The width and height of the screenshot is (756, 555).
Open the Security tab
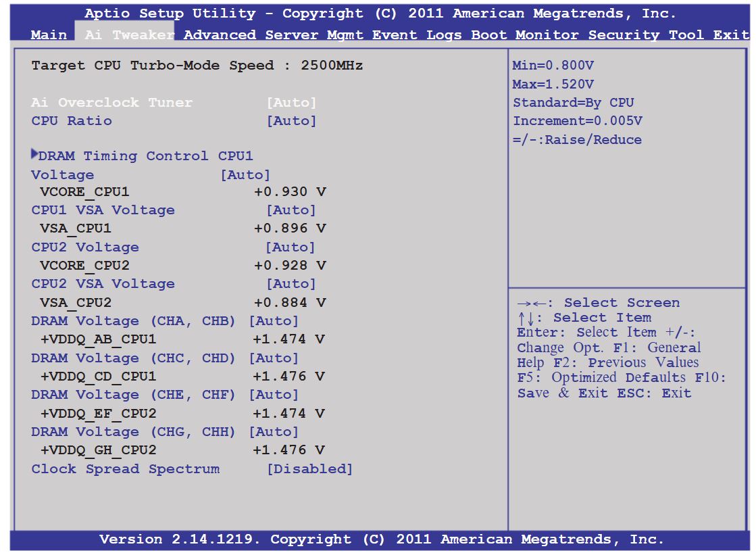pos(624,34)
